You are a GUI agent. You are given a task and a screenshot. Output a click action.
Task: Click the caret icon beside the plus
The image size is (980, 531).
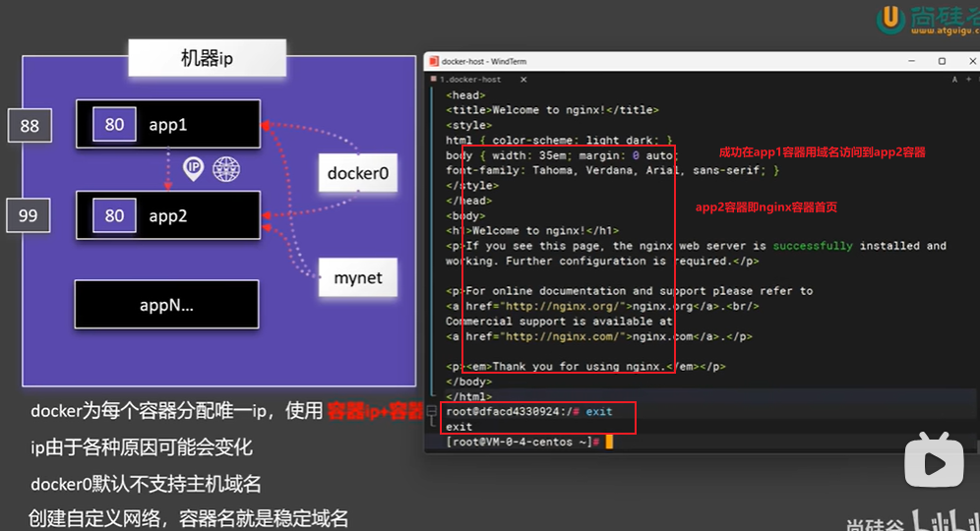[954, 80]
